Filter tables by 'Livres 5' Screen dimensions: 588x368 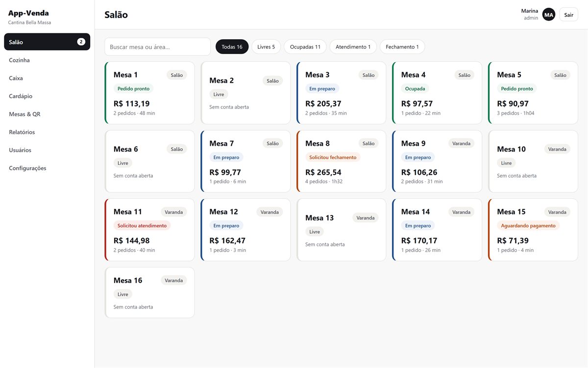[x=266, y=47]
